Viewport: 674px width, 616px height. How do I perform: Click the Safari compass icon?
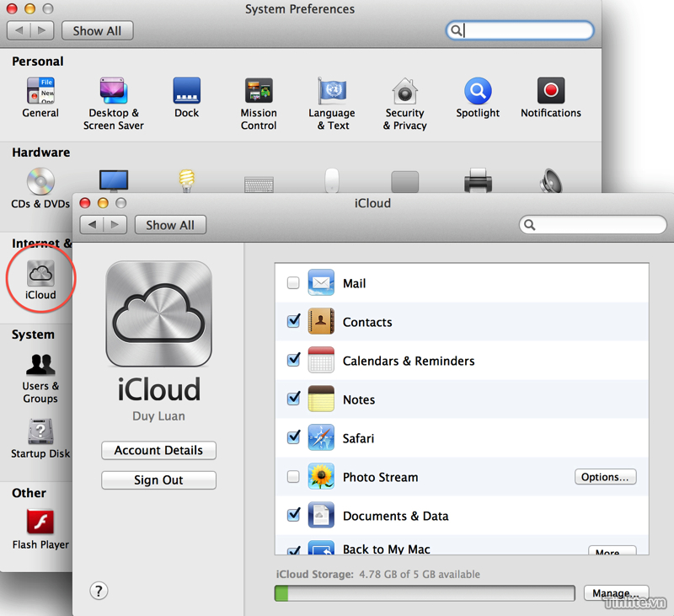(321, 437)
